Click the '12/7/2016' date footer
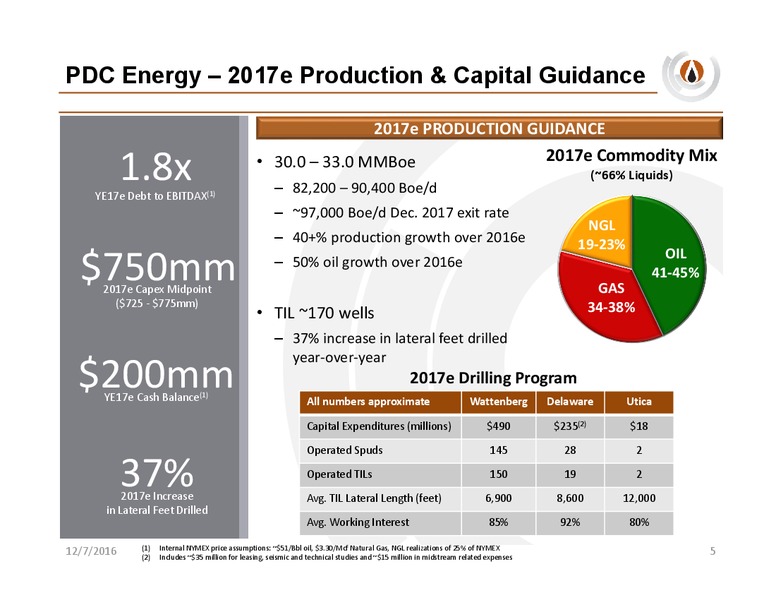This screenshot has width=776, height=600. click(91, 551)
